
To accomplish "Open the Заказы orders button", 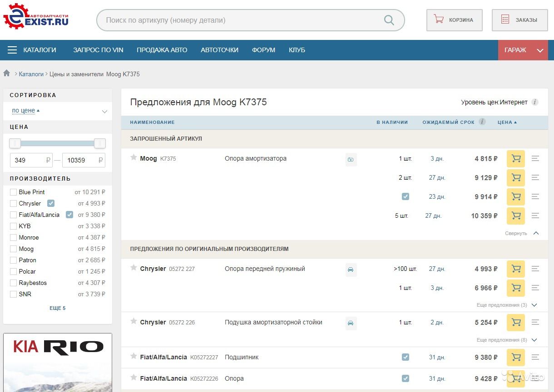I will click(x=520, y=20).
